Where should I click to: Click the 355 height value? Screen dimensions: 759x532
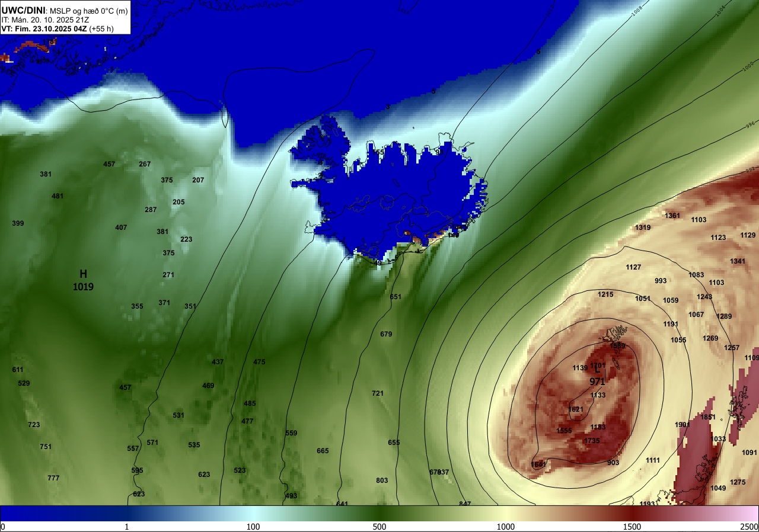pyautogui.click(x=137, y=306)
